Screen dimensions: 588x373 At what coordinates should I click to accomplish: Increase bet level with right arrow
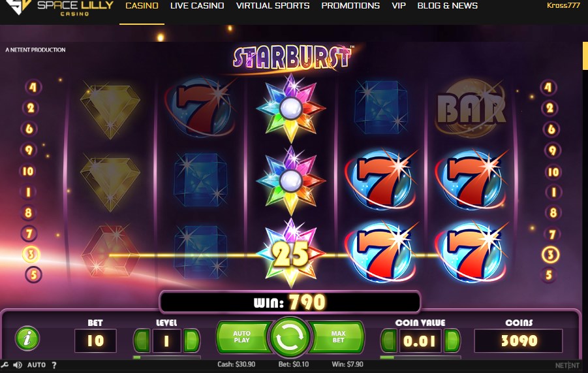tap(191, 340)
